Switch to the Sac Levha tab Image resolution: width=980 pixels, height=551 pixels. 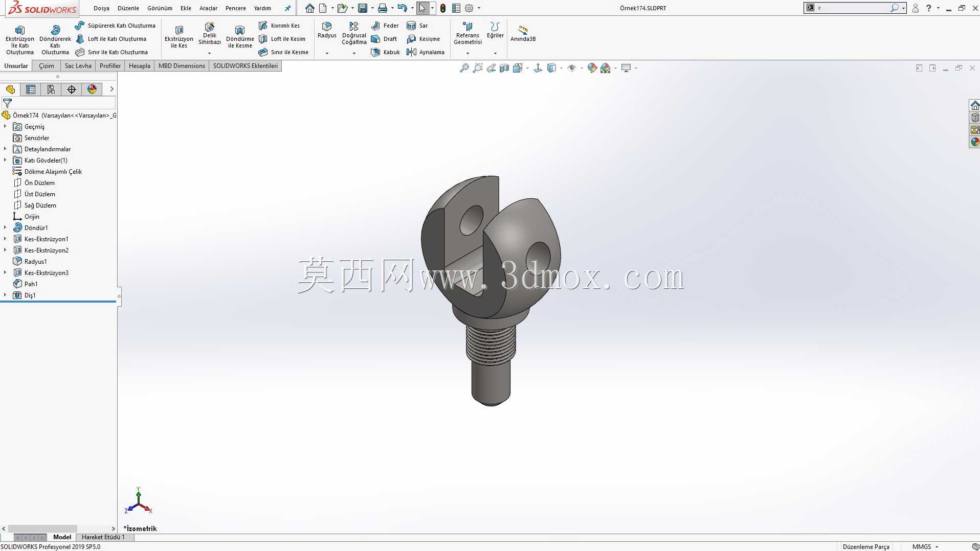pos(78,66)
